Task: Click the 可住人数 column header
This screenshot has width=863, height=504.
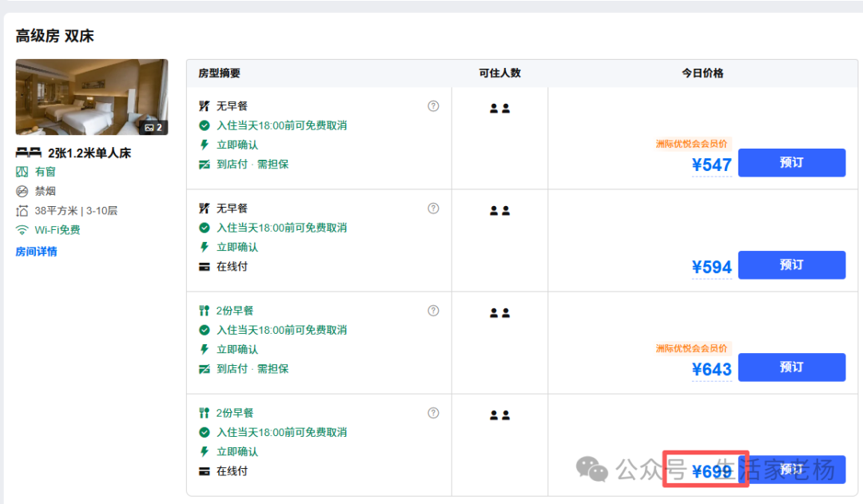Action: click(499, 73)
